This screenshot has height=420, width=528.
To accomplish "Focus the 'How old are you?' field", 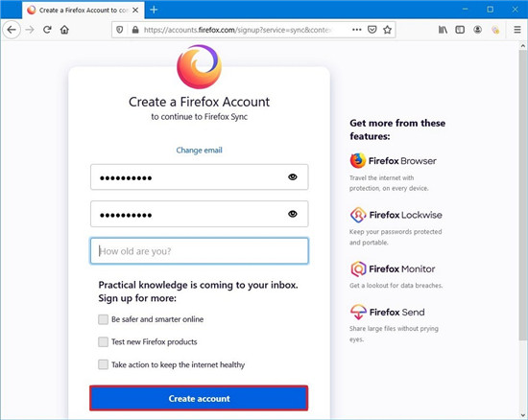I will click(199, 251).
